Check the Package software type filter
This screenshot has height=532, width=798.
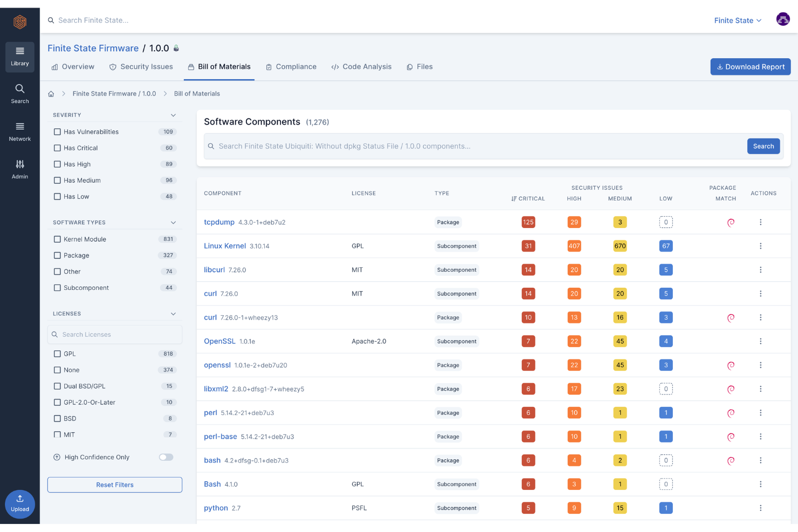[57, 255]
